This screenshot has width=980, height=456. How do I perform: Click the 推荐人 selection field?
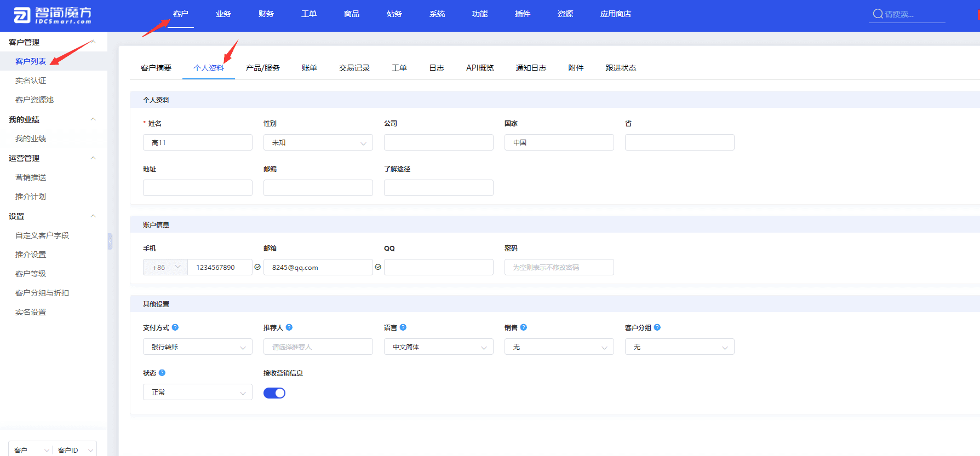(318, 347)
